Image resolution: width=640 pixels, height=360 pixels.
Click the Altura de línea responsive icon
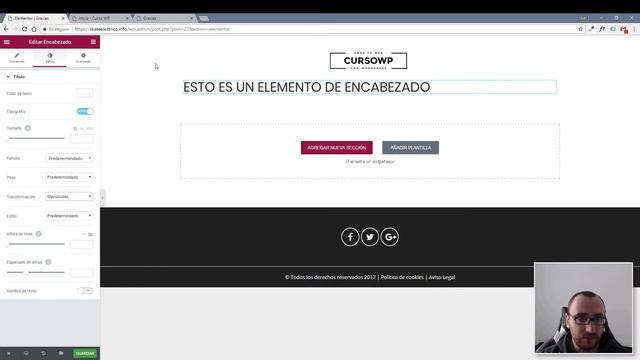click(91, 234)
